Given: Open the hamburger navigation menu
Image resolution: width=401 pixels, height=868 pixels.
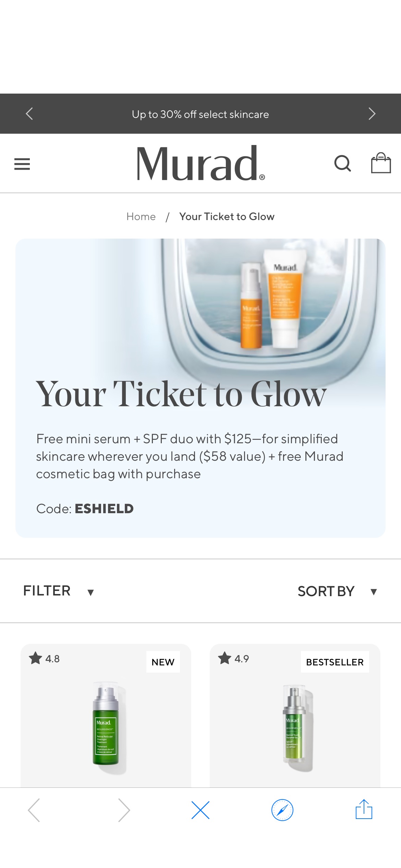Looking at the screenshot, I should pos(22,164).
